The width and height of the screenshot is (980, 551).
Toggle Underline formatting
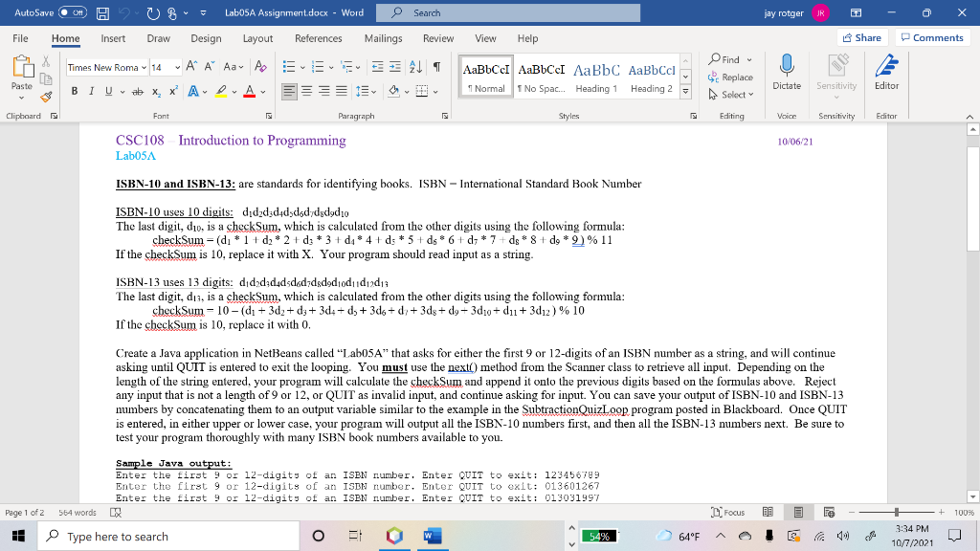click(x=109, y=91)
